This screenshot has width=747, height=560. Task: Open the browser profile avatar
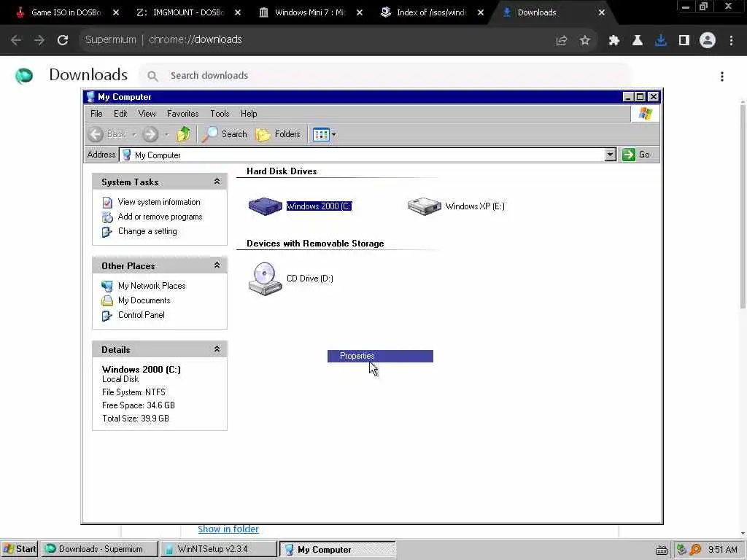point(708,41)
